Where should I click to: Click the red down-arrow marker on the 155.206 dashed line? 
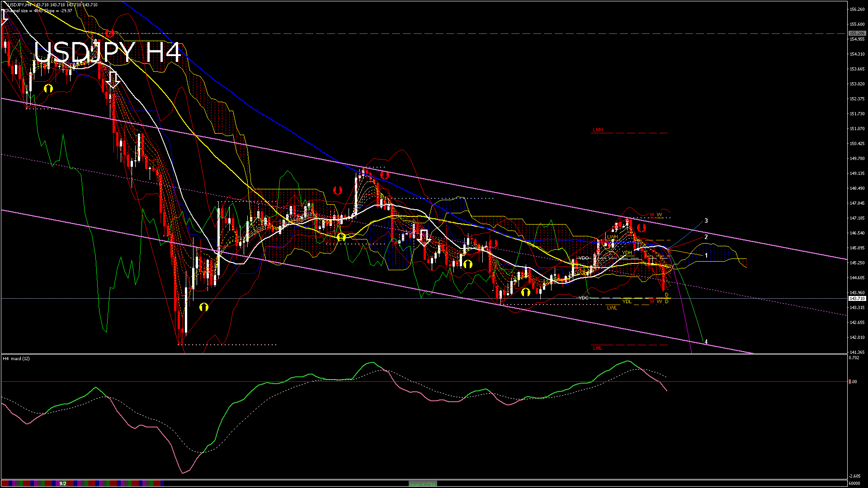click(110, 33)
